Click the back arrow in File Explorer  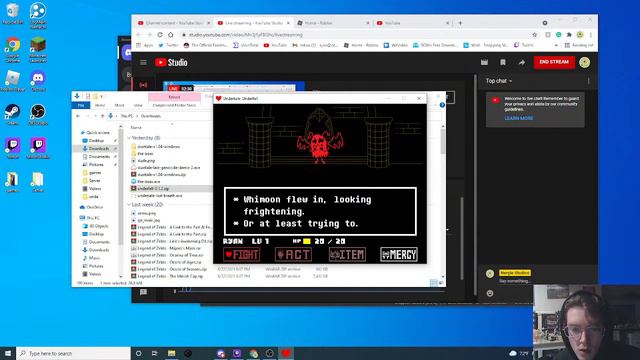78,116
